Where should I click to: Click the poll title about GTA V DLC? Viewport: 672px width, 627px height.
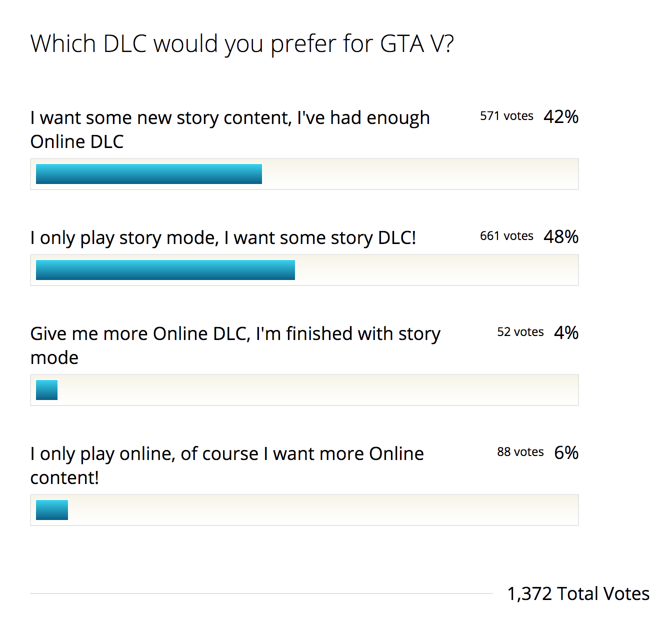point(242,44)
